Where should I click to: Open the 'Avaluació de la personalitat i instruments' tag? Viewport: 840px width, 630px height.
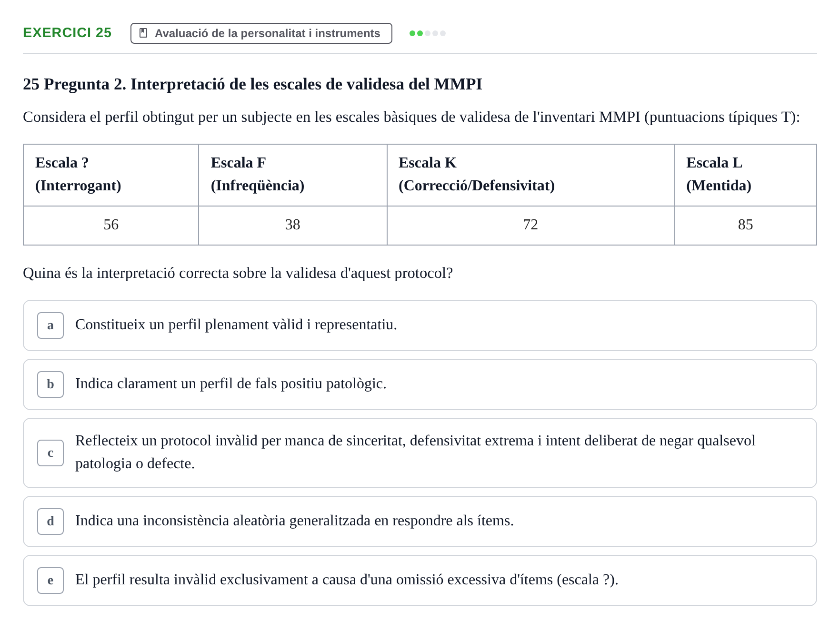click(x=261, y=33)
